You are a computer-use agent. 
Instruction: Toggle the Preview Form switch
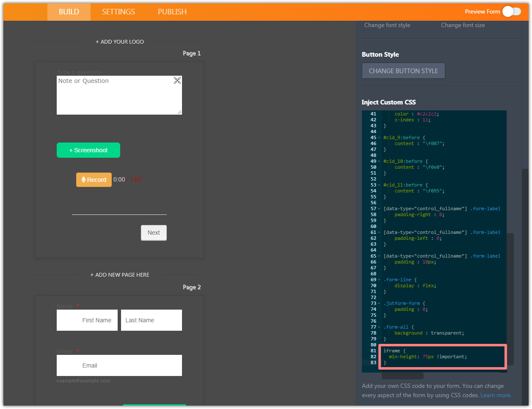512,11
